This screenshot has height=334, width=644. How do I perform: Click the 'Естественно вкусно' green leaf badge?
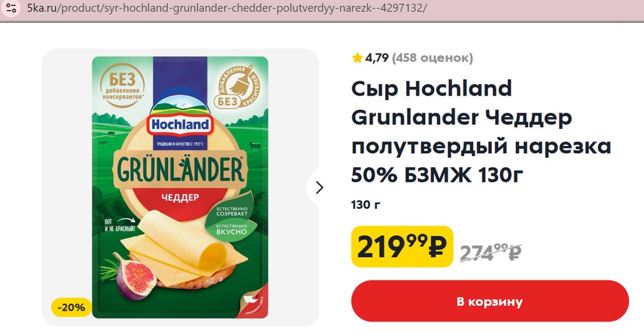pyautogui.click(x=232, y=229)
